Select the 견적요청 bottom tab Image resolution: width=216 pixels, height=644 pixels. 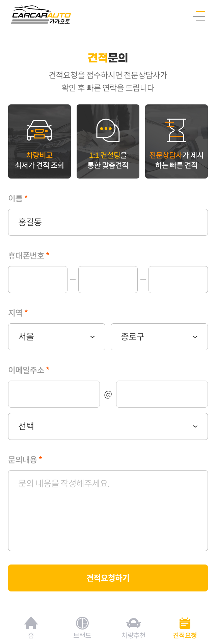[x=185, y=627]
